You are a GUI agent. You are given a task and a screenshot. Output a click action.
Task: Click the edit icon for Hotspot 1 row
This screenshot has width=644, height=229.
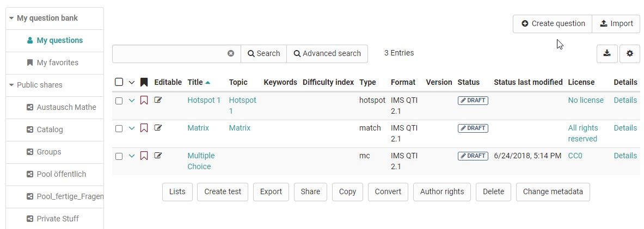[158, 100]
